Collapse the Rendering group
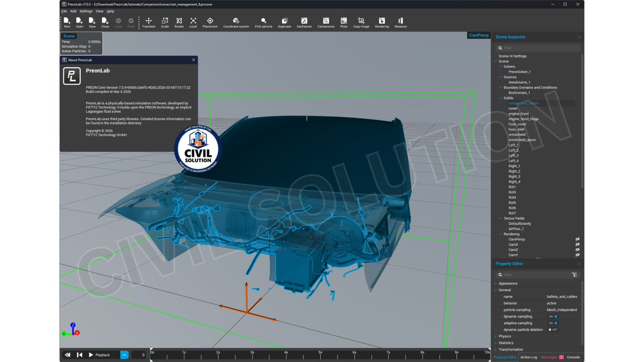 coord(500,234)
